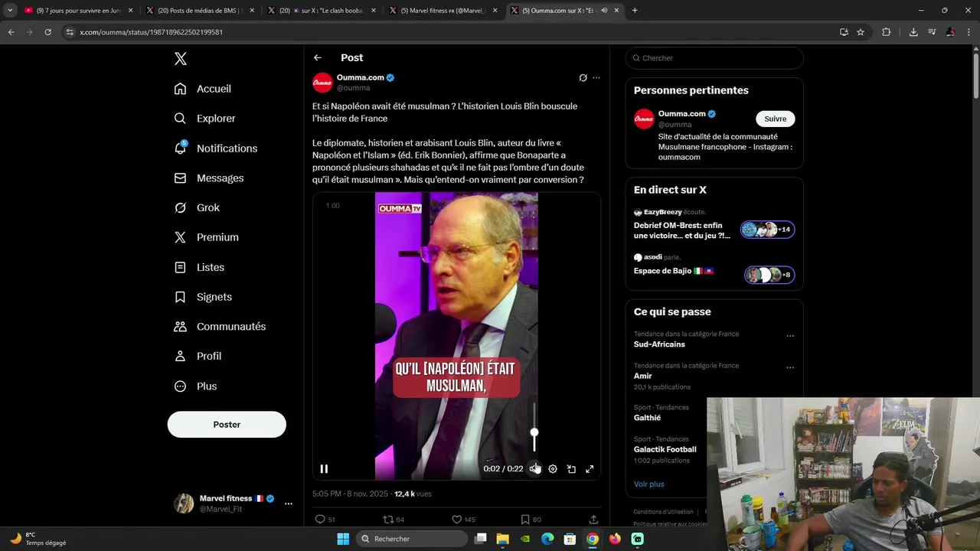Screen dimensions: 980x551
Task: Click the taskbar Rechercher search box
Action: point(412,539)
